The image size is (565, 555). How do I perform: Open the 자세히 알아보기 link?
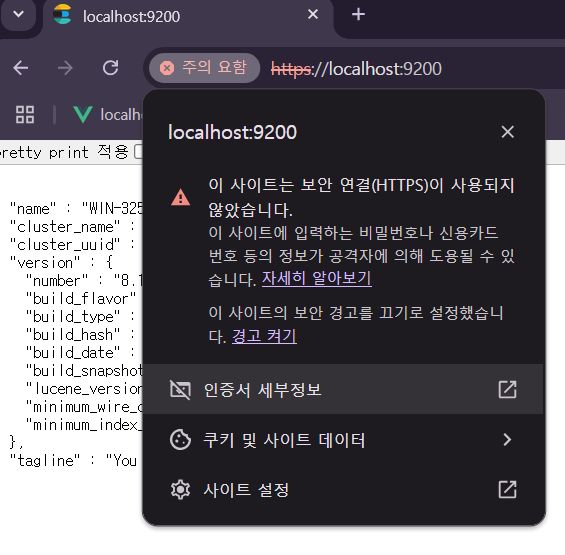(316, 279)
